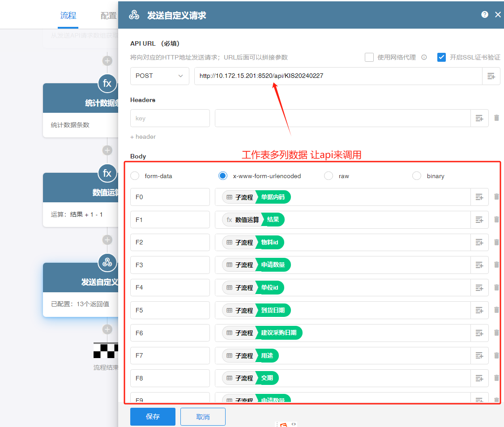The image size is (504, 427).
Task: Add a new header via + header
Action: click(x=143, y=137)
